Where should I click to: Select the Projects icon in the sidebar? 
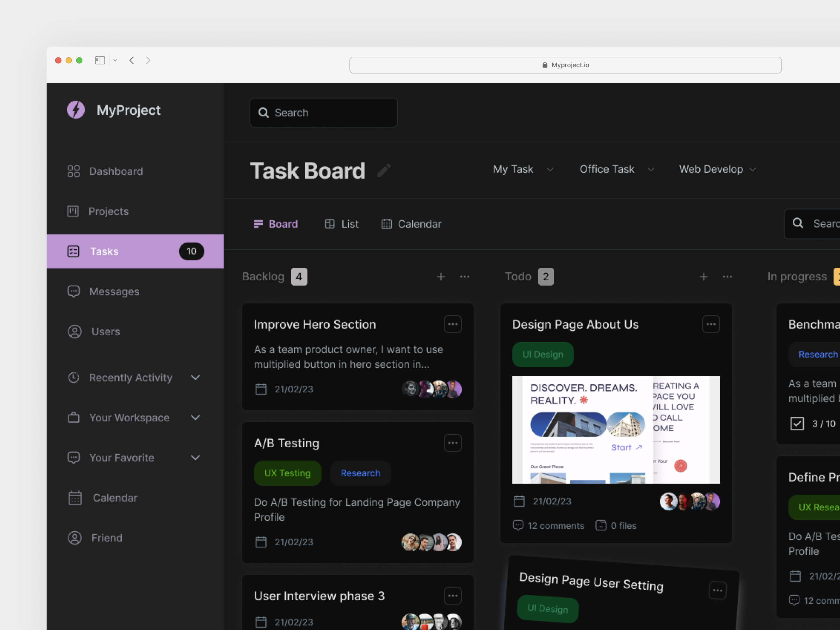[x=72, y=211]
